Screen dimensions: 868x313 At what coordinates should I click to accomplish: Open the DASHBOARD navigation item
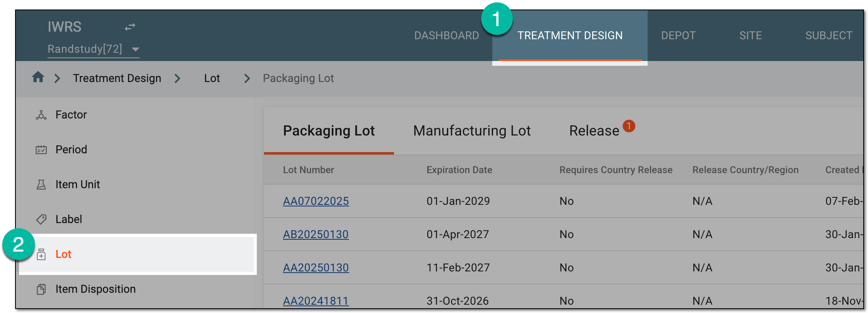(x=447, y=36)
